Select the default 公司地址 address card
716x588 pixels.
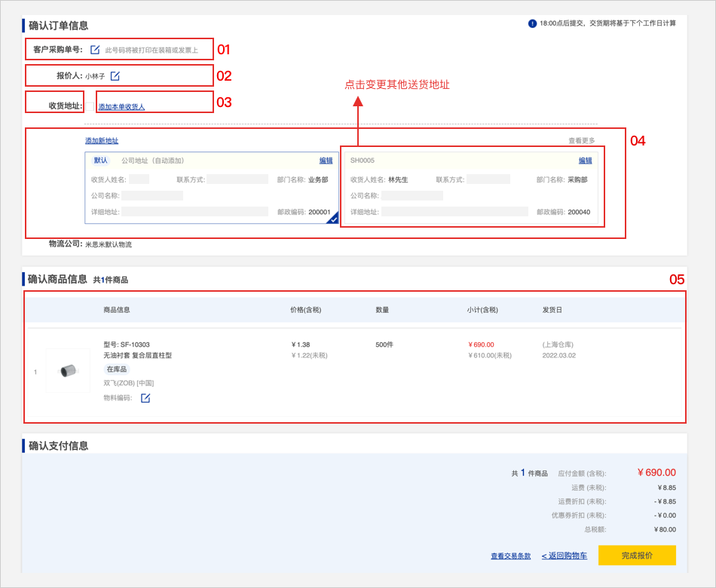pyautogui.click(x=211, y=196)
